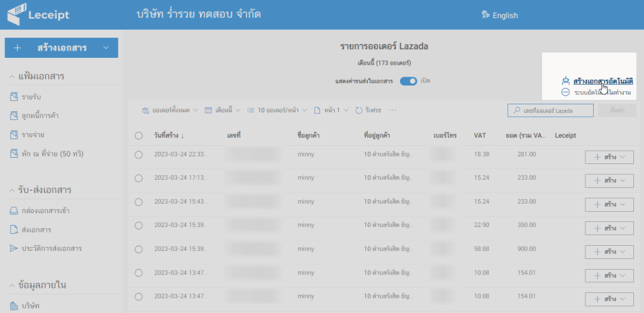Toggle แสดงค่าขนส่งในเอกสาร switch
This screenshot has width=644, height=313.
[x=408, y=81]
